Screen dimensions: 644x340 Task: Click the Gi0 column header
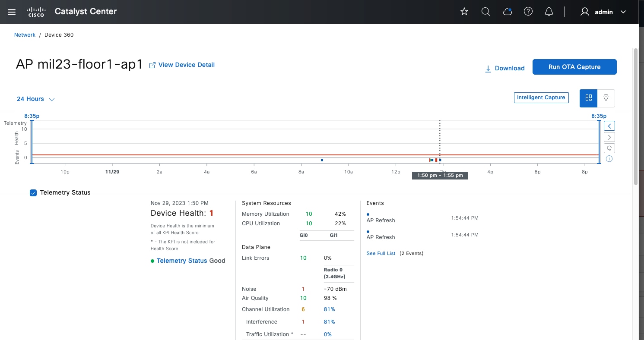[x=303, y=236]
